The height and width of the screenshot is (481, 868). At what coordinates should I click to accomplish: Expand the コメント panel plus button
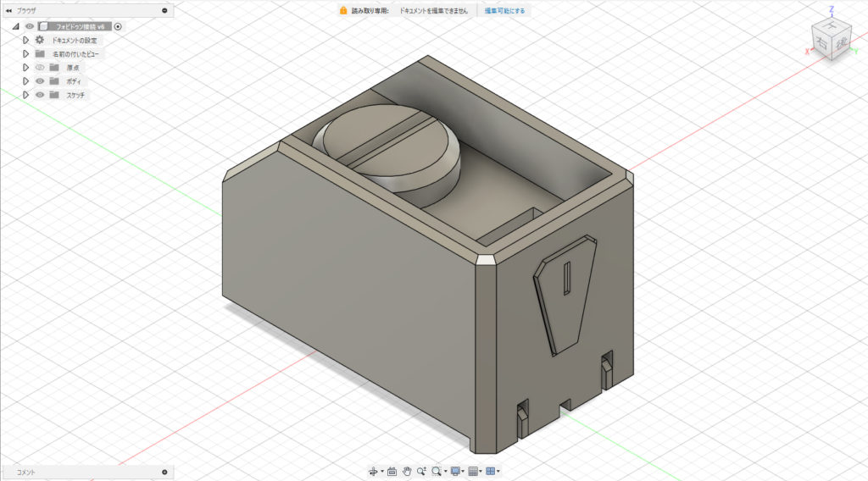tap(164, 472)
